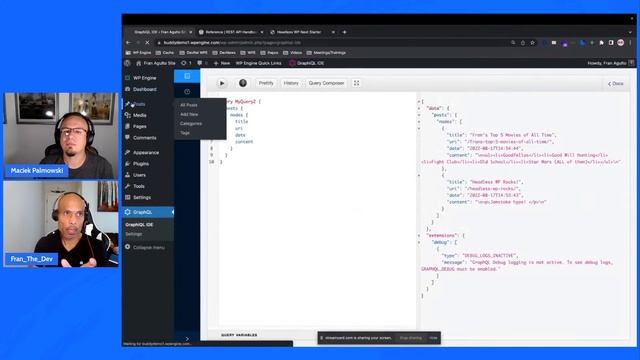The height and width of the screenshot is (360, 640).
Task: Open Videos bookmarks folder
Action: [292, 53]
